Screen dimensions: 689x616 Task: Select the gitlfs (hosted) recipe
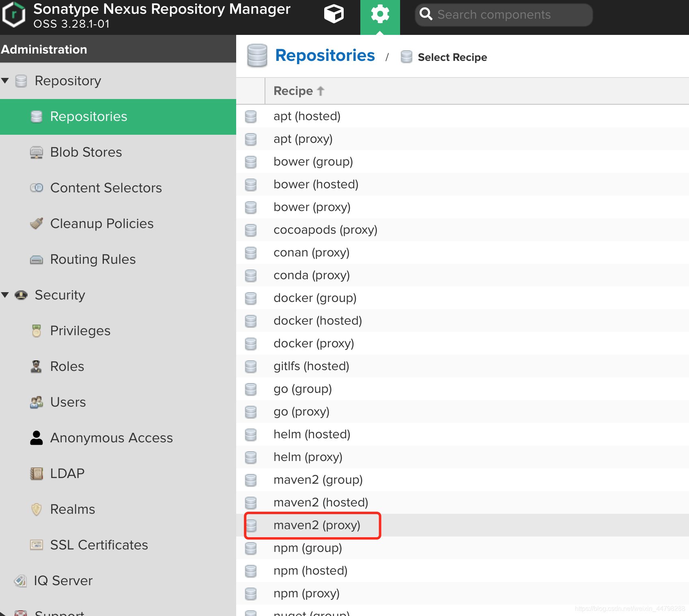(x=463, y=366)
